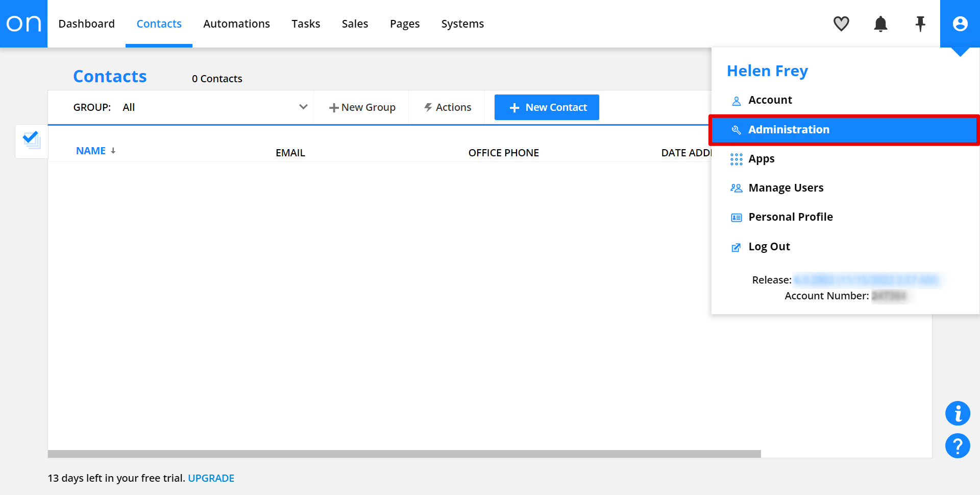
Task: Open the Sales tab
Action: pyautogui.click(x=355, y=23)
